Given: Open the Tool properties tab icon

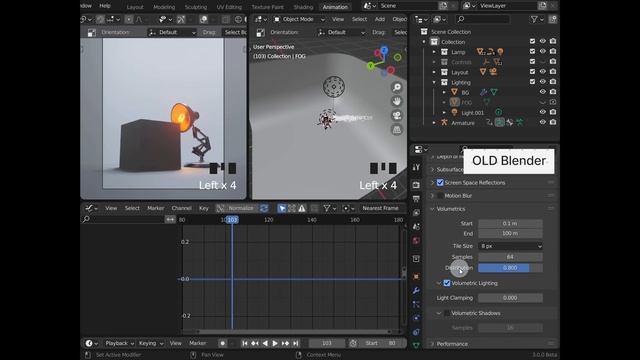Looking at the screenshot, I should [416, 167].
